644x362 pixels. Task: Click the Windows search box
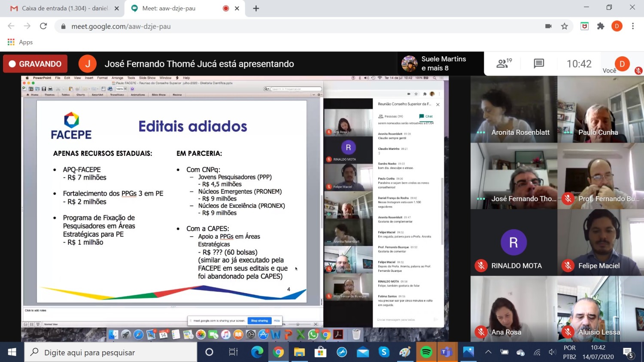click(111, 352)
